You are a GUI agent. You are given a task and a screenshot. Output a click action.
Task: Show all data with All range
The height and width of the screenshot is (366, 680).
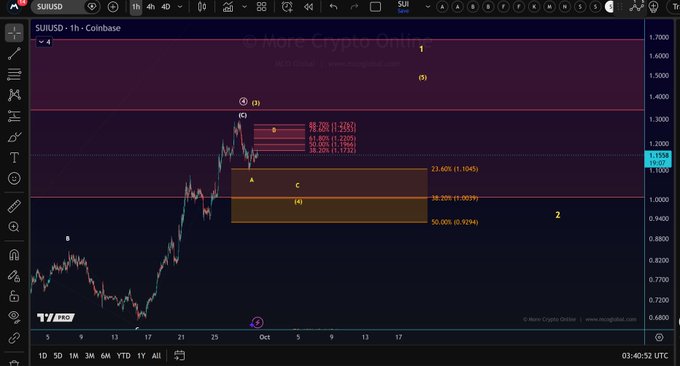156,356
